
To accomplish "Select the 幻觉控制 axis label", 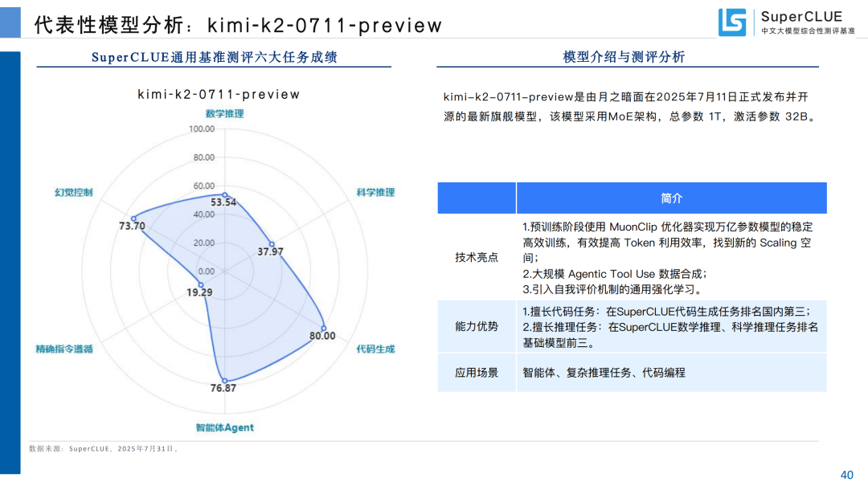I will click(x=74, y=192).
